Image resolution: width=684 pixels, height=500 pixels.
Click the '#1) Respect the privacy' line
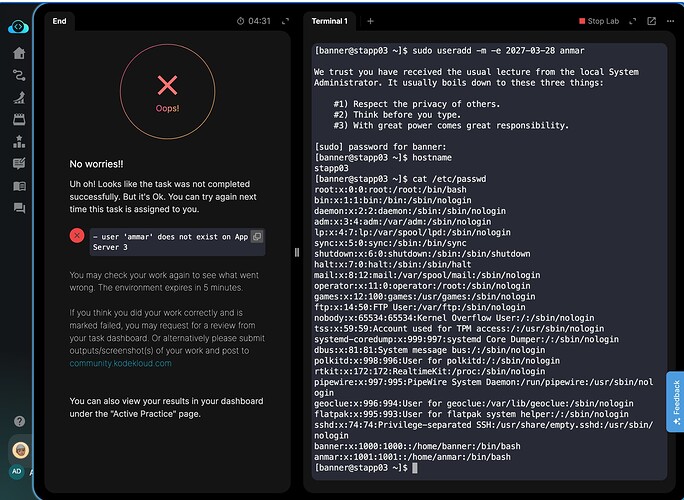(x=417, y=104)
